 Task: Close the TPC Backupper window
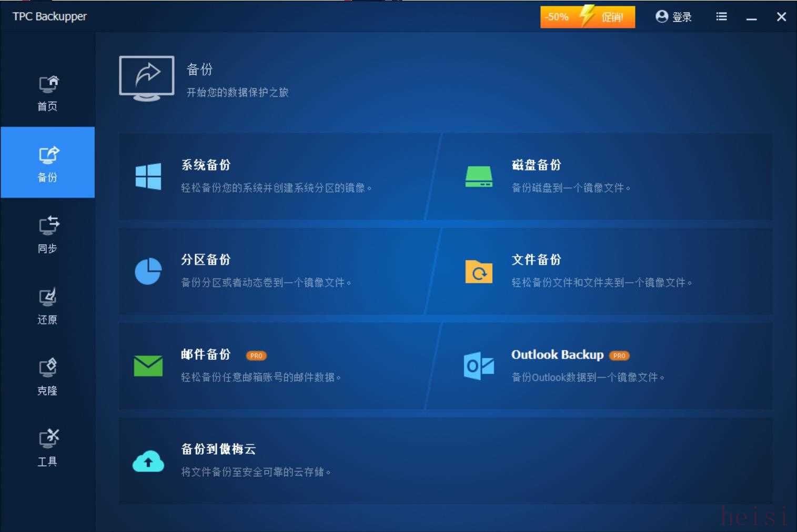point(782,17)
